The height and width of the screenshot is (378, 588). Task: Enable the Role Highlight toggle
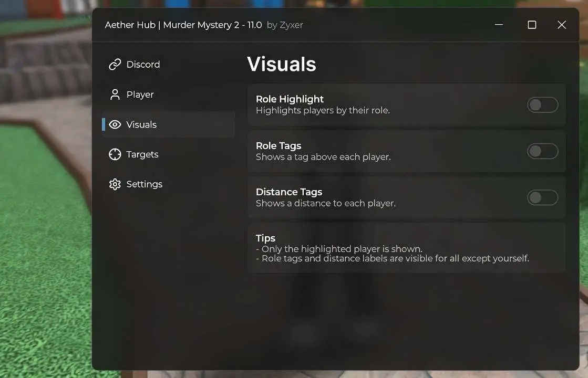point(542,105)
